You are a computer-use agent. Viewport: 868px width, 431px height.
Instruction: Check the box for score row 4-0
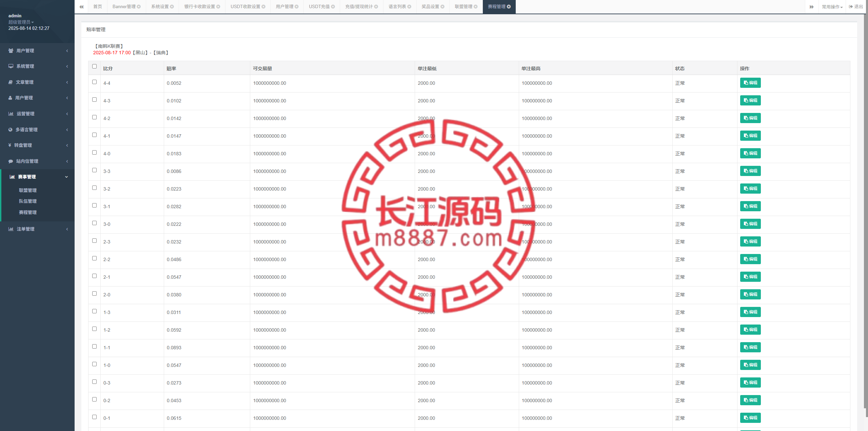[95, 153]
